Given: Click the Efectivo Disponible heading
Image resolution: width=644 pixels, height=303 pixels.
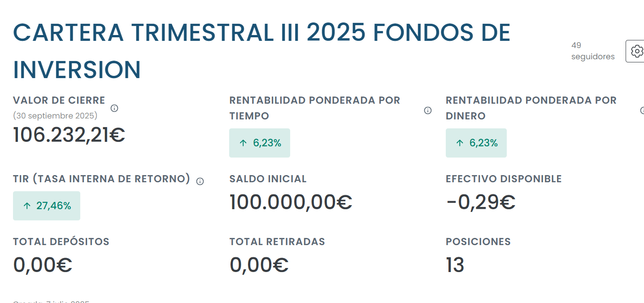Looking at the screenshot, I should pyautogui.click(x=503, y=179).
